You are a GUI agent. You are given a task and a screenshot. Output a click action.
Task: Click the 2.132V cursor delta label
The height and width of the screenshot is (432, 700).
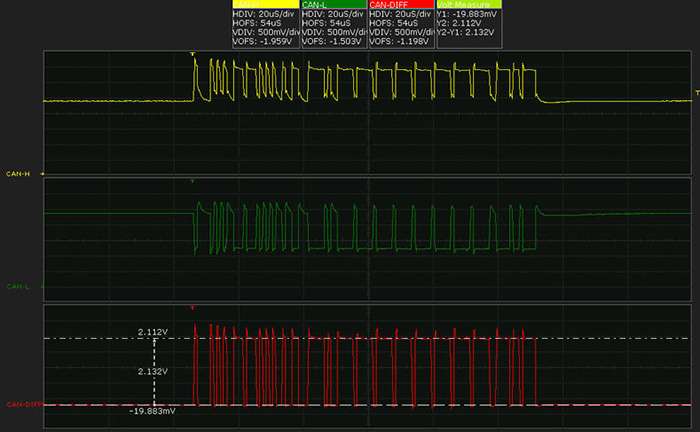[x=153, y=371]
